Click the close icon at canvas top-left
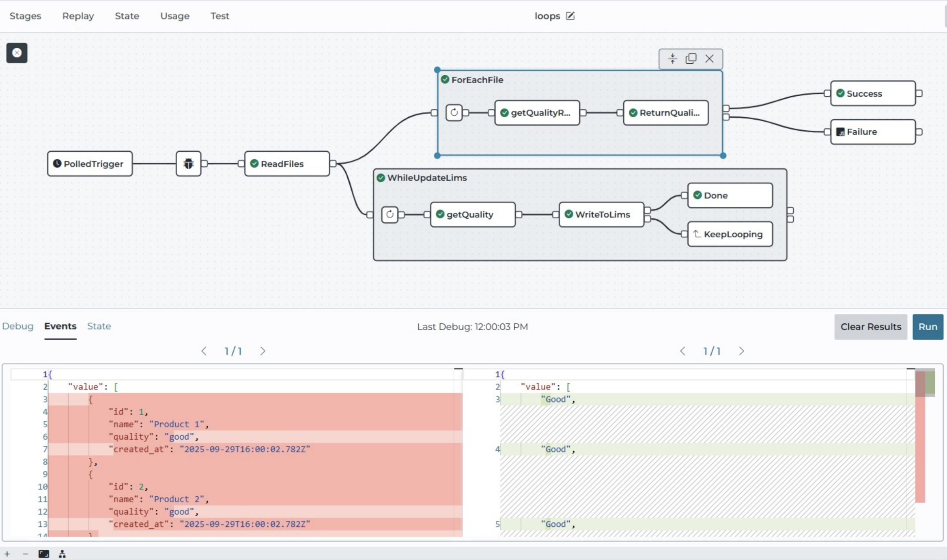 [x=17, y=53]
